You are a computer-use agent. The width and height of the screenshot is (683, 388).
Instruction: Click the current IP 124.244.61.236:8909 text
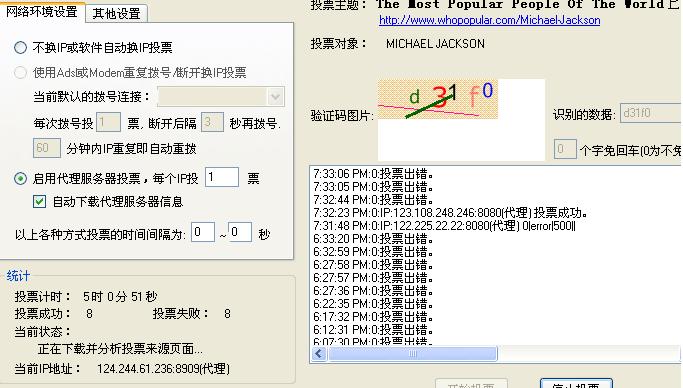(163, 369)
